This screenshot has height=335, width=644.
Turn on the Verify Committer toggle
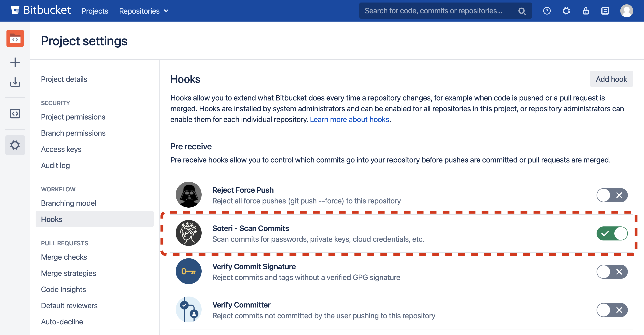click(x=612, y=310)
